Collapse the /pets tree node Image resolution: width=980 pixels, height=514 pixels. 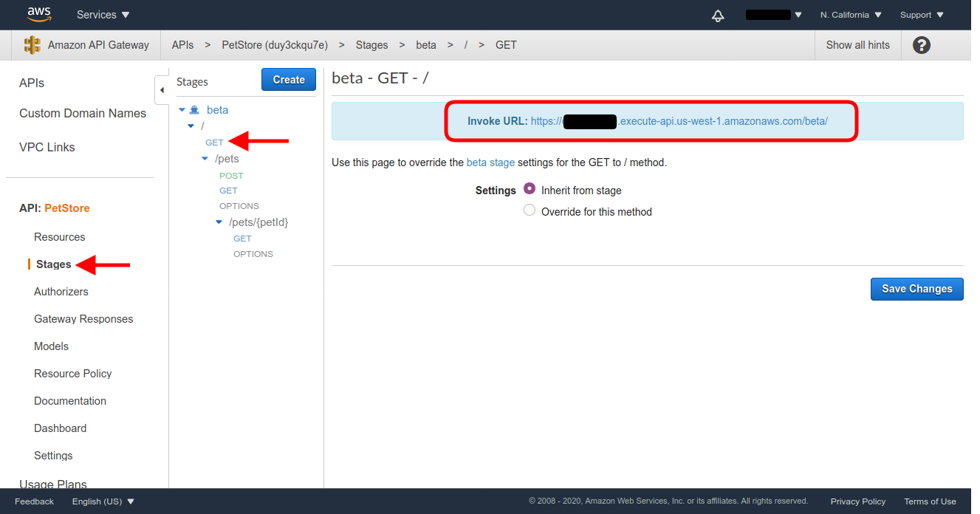205,159
